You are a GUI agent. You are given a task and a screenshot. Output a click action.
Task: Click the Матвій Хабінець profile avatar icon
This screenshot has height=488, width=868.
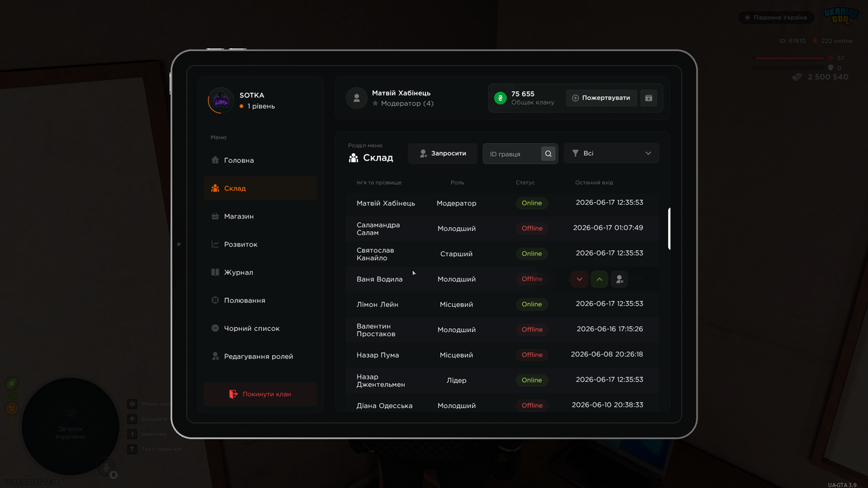pyautogui.click(x=357, y=98)
